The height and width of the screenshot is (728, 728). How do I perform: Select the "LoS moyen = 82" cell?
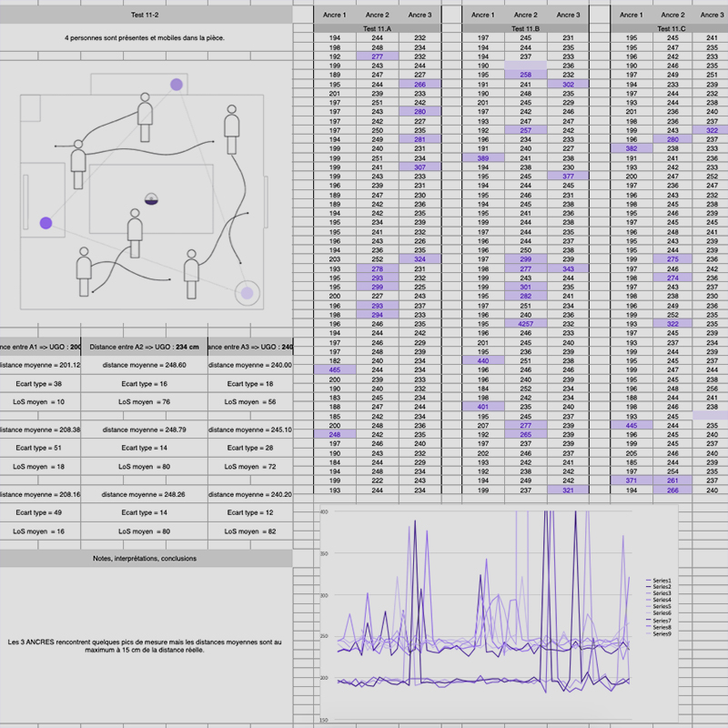point(250,531)
